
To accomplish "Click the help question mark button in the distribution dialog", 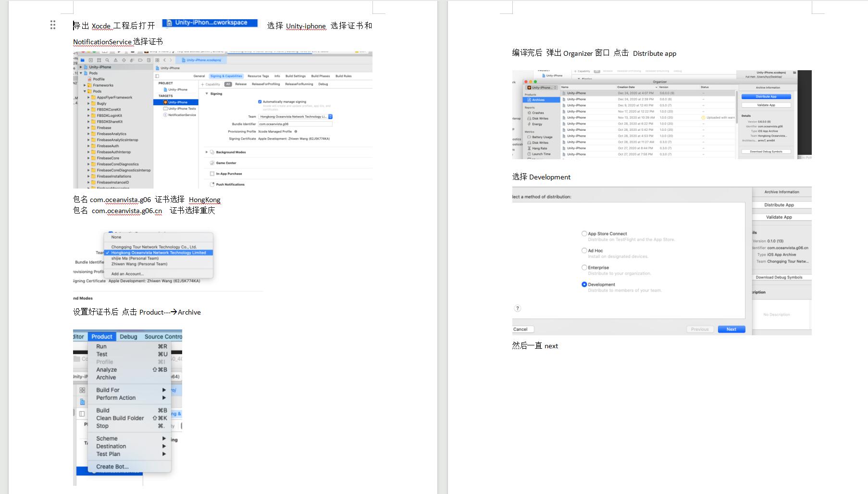I will (x=518, y=308).
